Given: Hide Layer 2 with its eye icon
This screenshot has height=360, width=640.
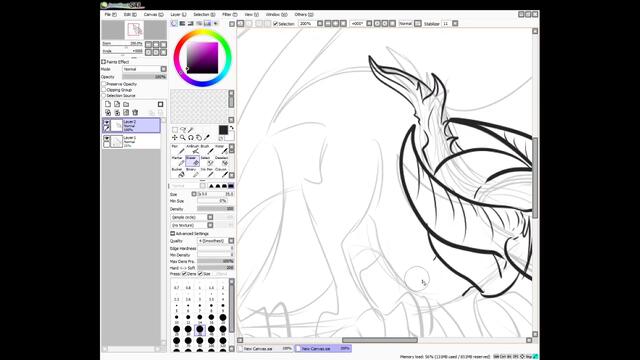Looking at the screenshot, I should [x=107, y=122].
